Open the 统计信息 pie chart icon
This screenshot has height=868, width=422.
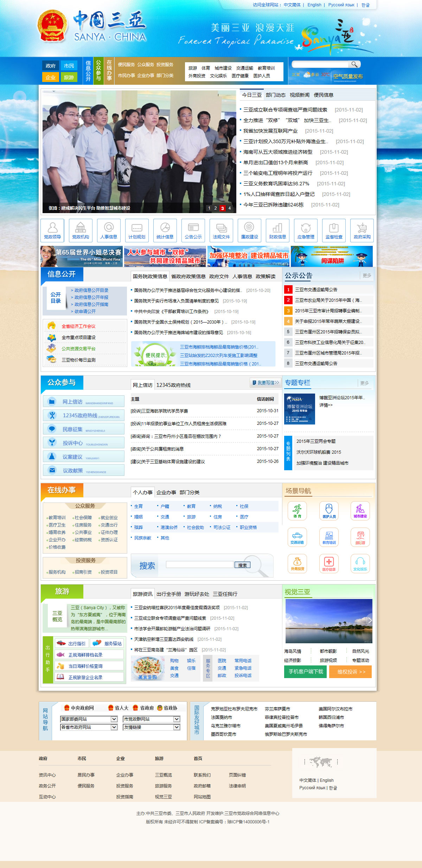pos(165,230)
